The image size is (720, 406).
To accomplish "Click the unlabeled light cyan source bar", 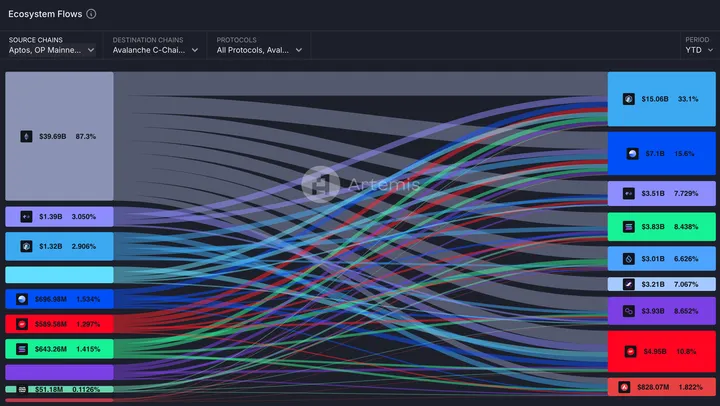I will point(59,275).
